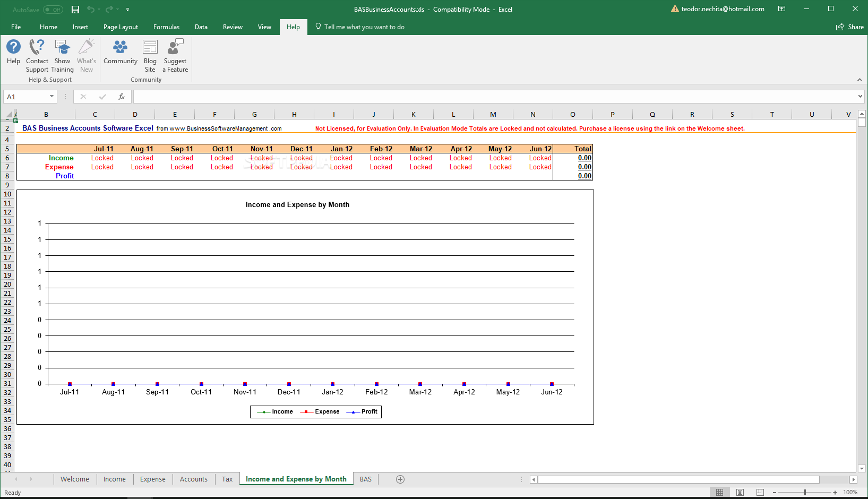
Task: Switch to the BAS sheet
Action: [366, 479]
